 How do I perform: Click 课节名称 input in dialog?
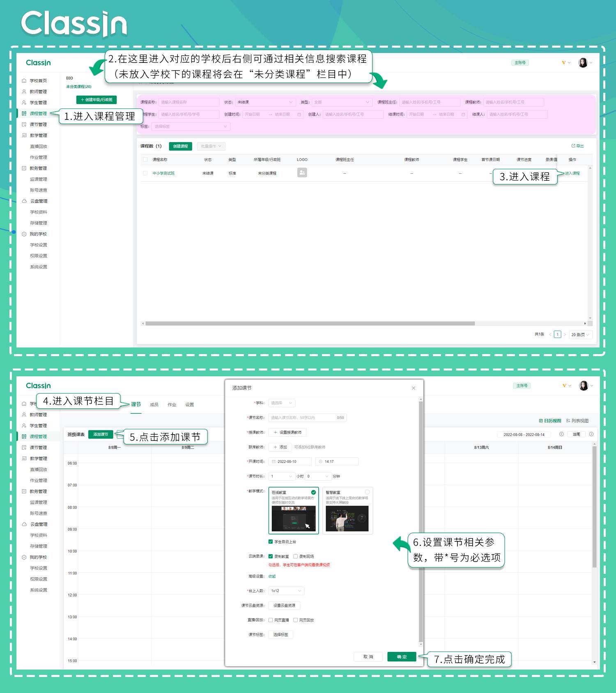coord(308,418)
